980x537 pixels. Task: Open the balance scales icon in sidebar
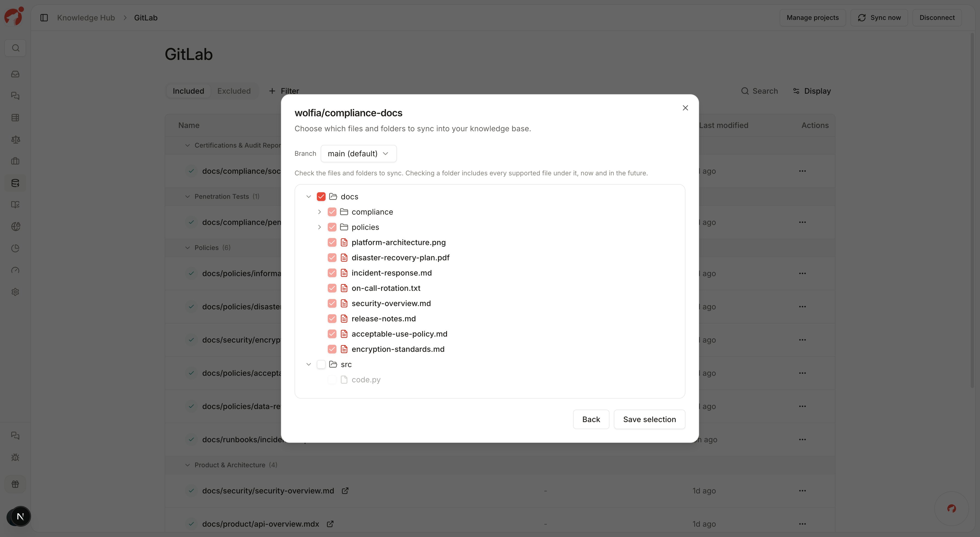click(15, 140)
